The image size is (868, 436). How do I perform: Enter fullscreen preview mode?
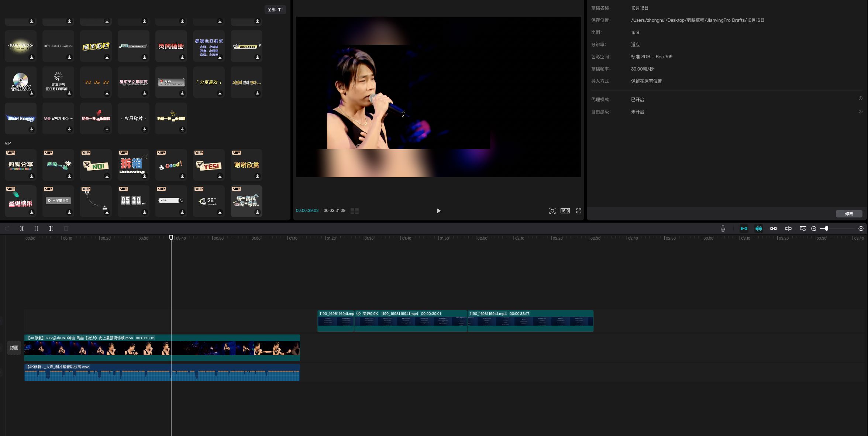579,211
